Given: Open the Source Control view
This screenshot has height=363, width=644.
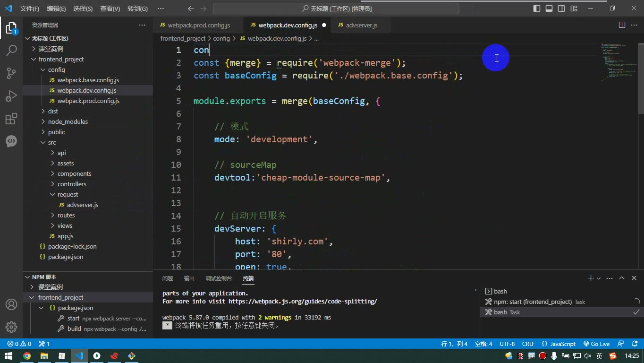Looking at the screenshot, I should click(11, 73).
